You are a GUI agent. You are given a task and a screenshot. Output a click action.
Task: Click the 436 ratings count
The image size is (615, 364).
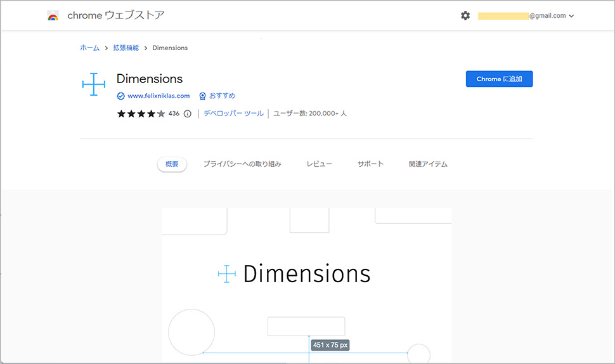point(174,114)
